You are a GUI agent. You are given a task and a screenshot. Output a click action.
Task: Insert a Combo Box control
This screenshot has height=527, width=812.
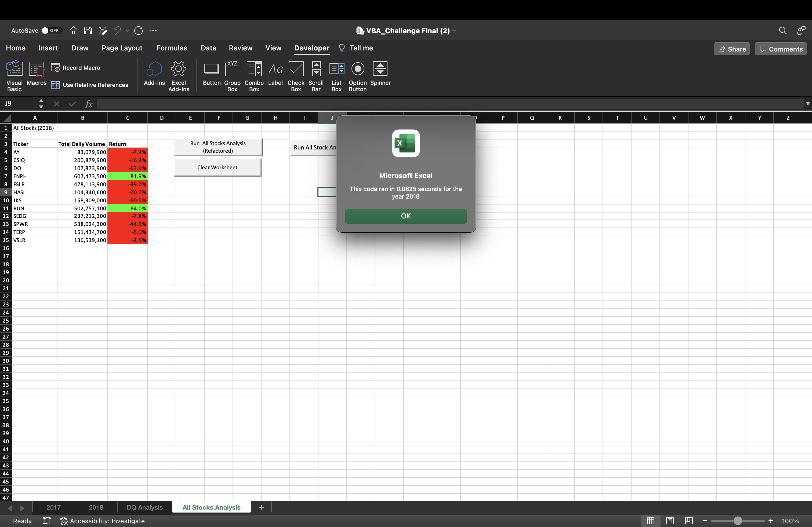click(x=254, y=69)
